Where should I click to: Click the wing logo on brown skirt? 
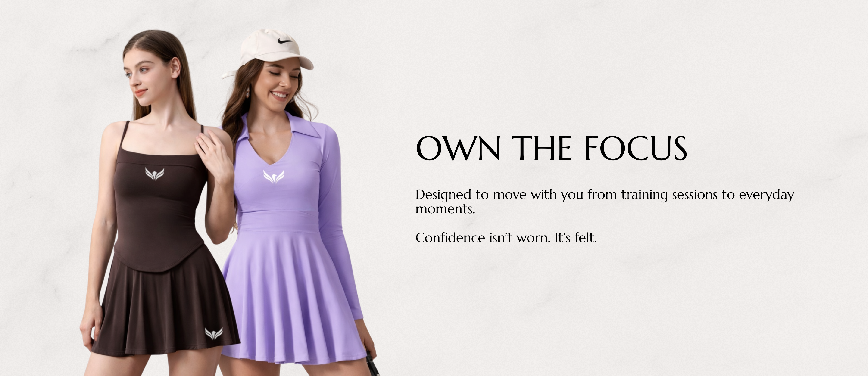coord(214,333)
